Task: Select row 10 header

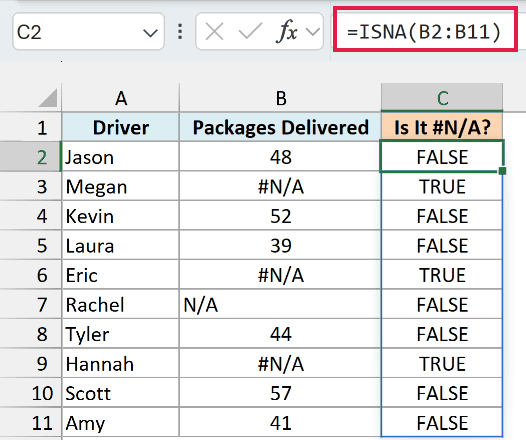Action: [x=31, y=393]
